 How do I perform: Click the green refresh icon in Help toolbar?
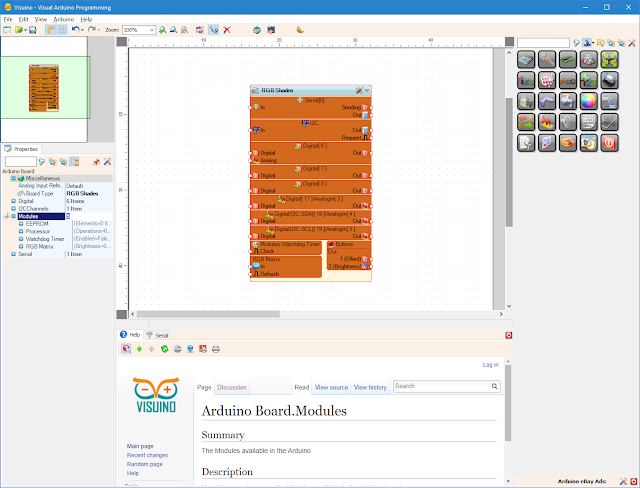(164, 349)
